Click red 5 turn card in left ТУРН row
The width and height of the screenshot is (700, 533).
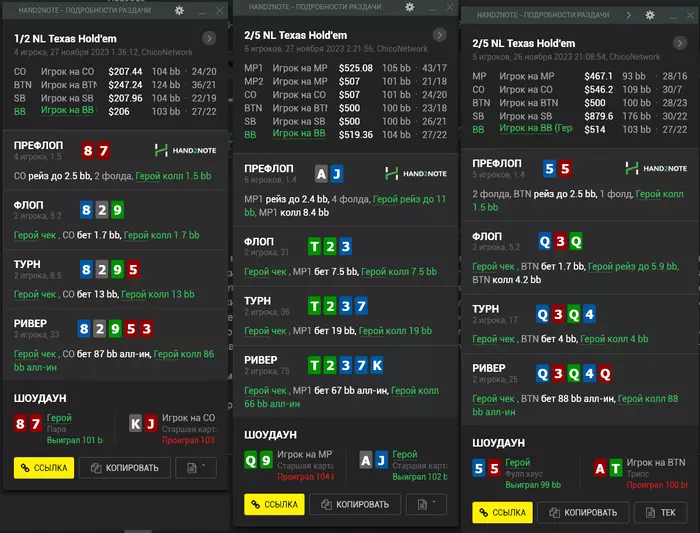pyautogui.click(x=133, y=270)
